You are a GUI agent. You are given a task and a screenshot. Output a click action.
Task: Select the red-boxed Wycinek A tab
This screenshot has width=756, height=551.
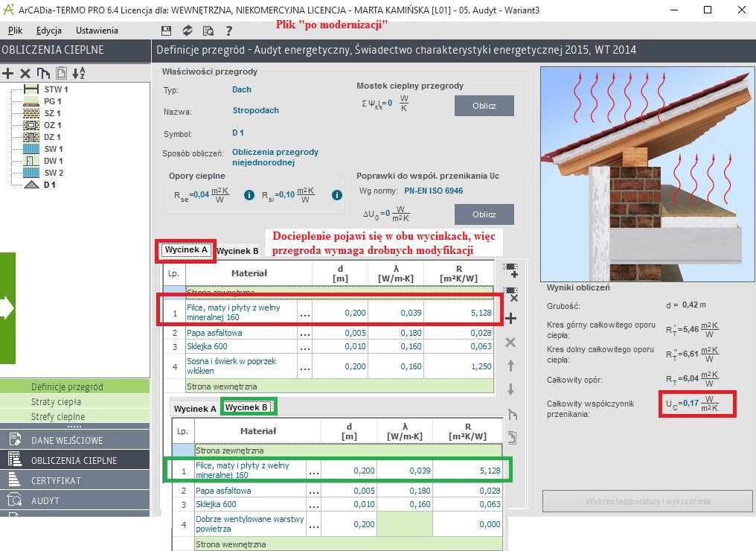point(185,250)
